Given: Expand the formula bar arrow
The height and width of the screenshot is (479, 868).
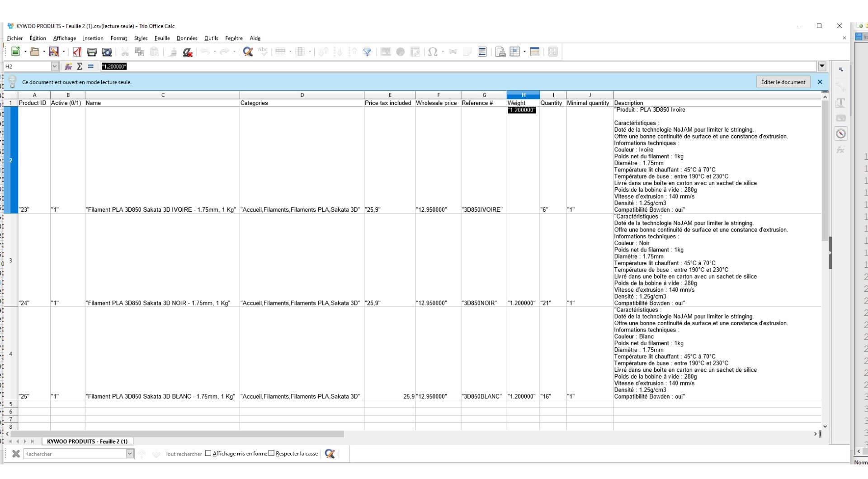Looking at the screenshot, I should coord(822,66).
